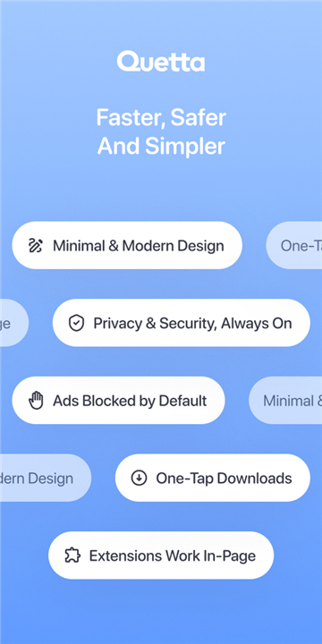
Task: Choose the Ads Blocked by Default chip
Action: tap(118, 401)
